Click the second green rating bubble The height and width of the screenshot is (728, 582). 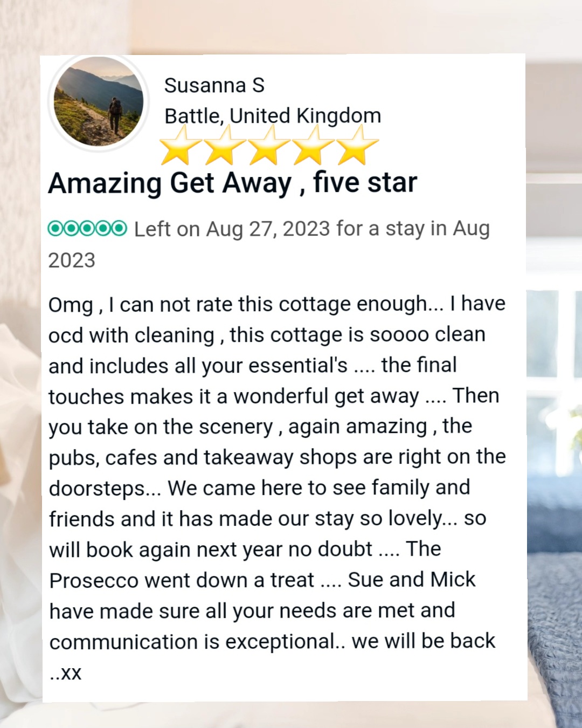(x=72, y=229)
